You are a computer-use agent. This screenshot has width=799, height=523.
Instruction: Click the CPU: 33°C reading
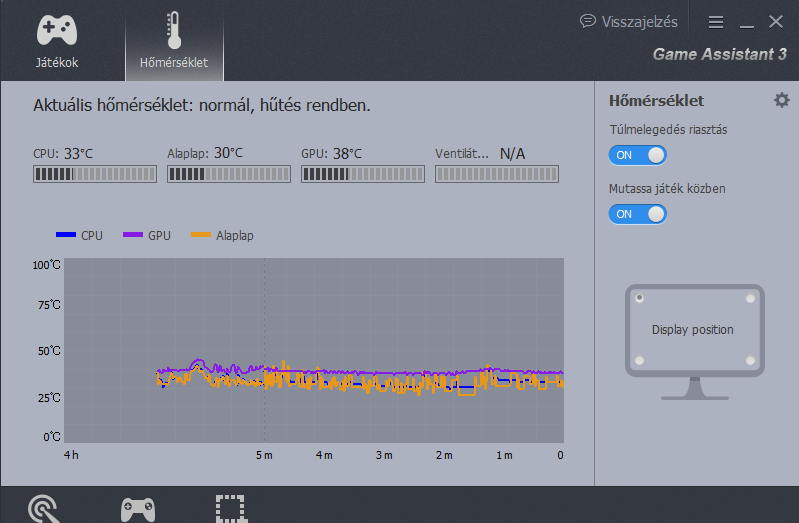point(63,153)
